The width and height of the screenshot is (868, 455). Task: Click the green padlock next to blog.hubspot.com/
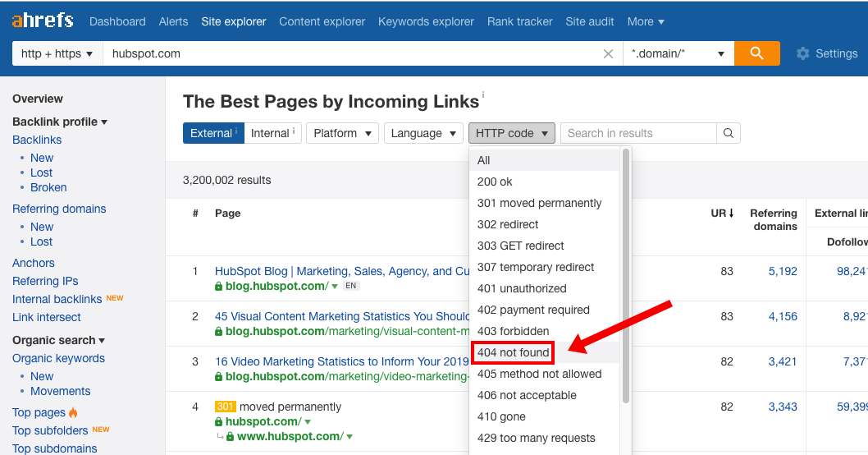[x=219, y=287]
